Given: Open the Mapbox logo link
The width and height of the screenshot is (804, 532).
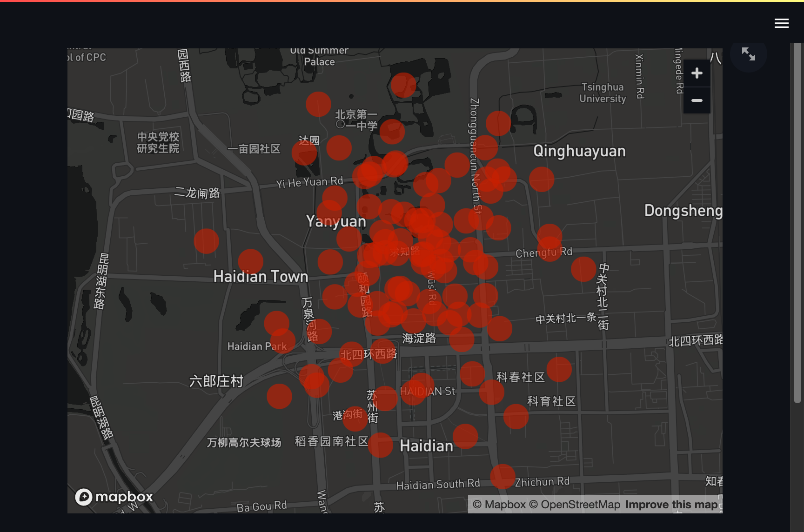Looking at the screenshot, I should click(114, 497).
